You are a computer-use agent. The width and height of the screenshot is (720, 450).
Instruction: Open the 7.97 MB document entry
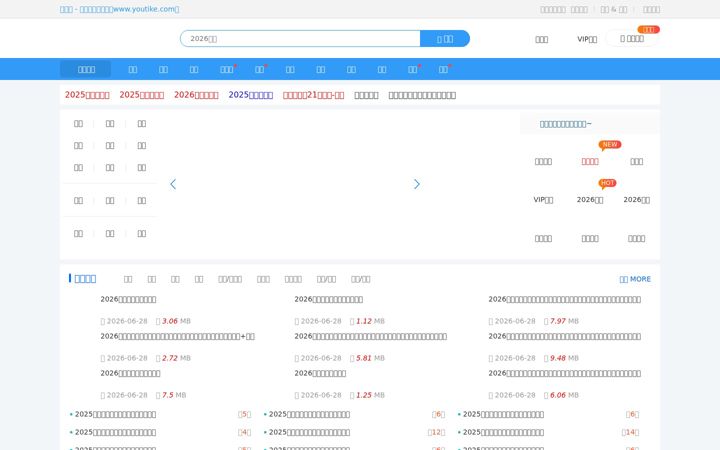564,299
